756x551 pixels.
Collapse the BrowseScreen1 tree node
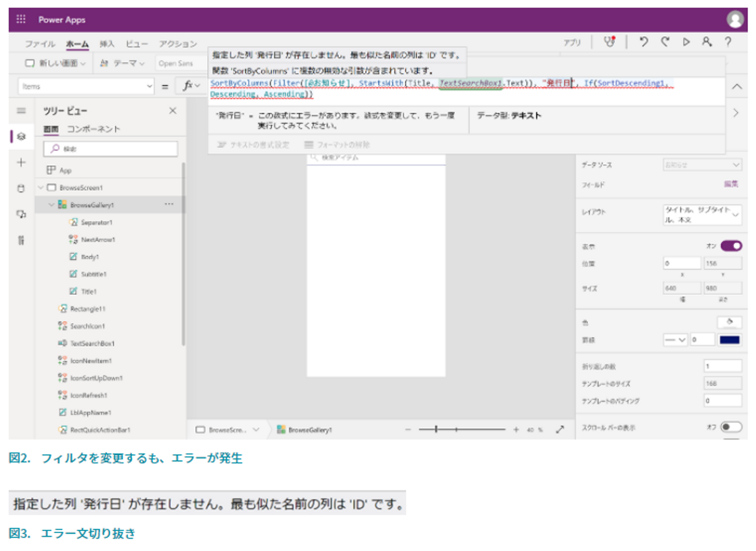tap(41, 187)
